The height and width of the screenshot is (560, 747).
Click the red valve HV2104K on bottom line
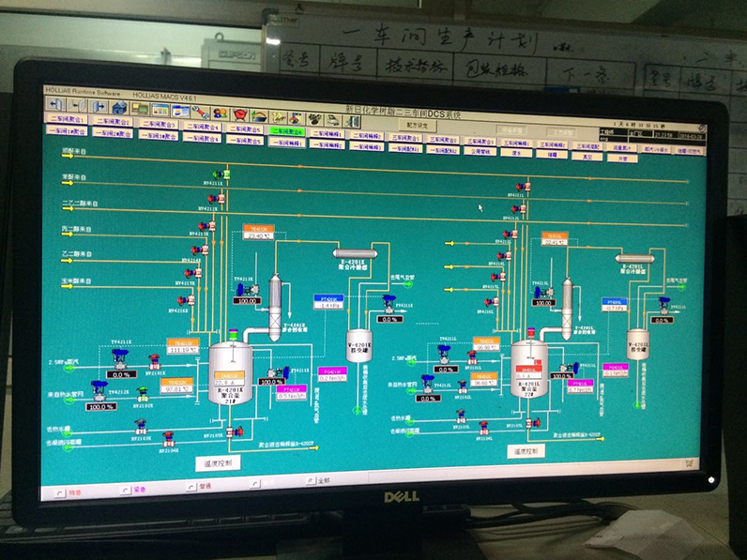(168, 438)
